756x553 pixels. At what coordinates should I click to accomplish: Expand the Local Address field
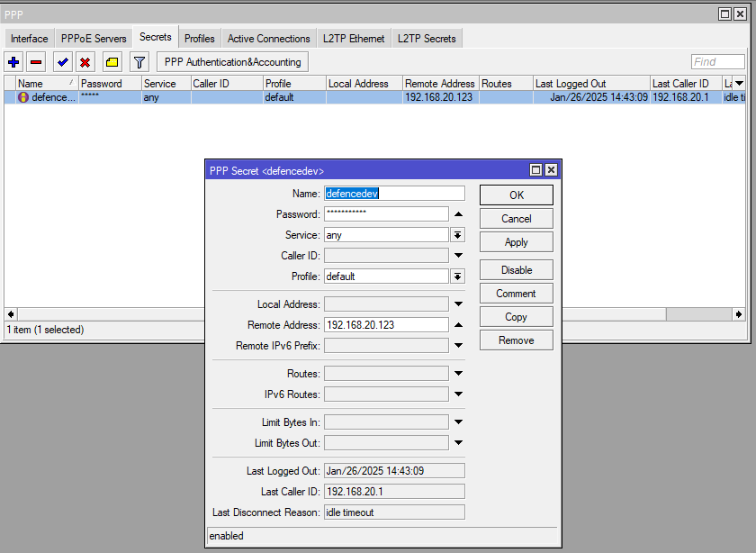458,304
